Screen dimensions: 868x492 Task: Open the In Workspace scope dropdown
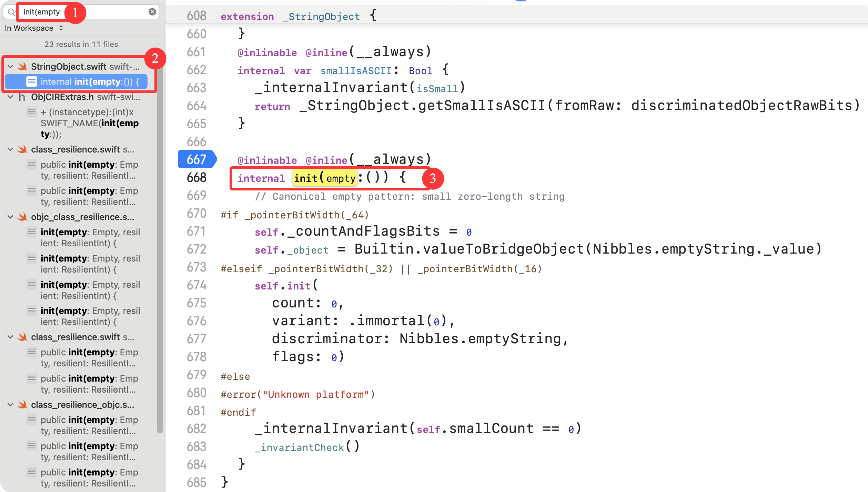[34, 28]
